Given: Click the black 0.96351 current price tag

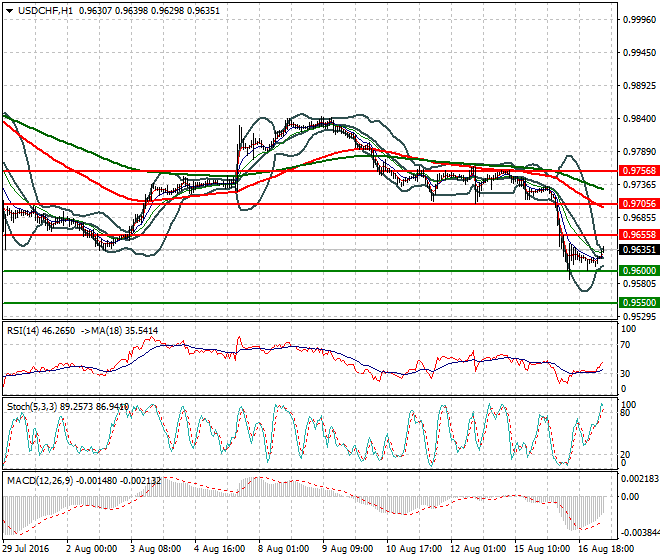Looking at the screenshot, I should coord(635,250).
